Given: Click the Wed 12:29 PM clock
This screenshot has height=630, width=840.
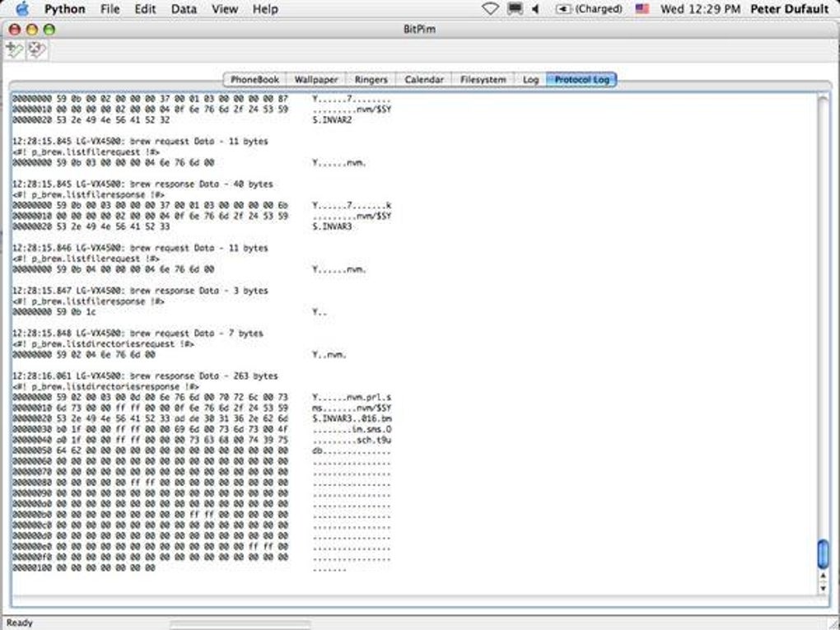Looking at the screenshot, I should [x=700, y=9].
